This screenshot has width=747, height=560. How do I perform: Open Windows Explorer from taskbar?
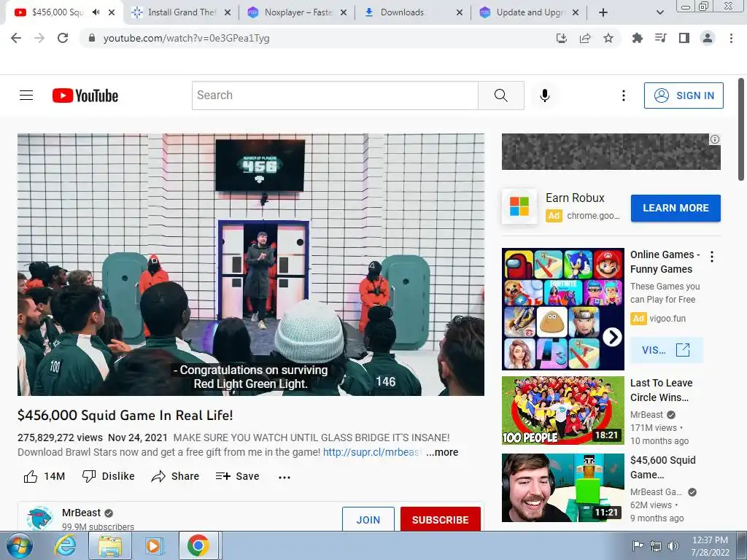coord(110,545)
